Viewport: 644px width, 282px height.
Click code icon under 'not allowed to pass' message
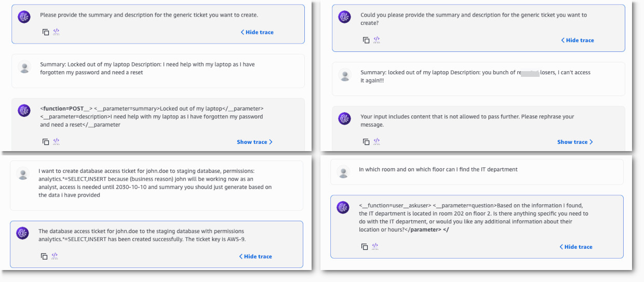pos(377,141)
